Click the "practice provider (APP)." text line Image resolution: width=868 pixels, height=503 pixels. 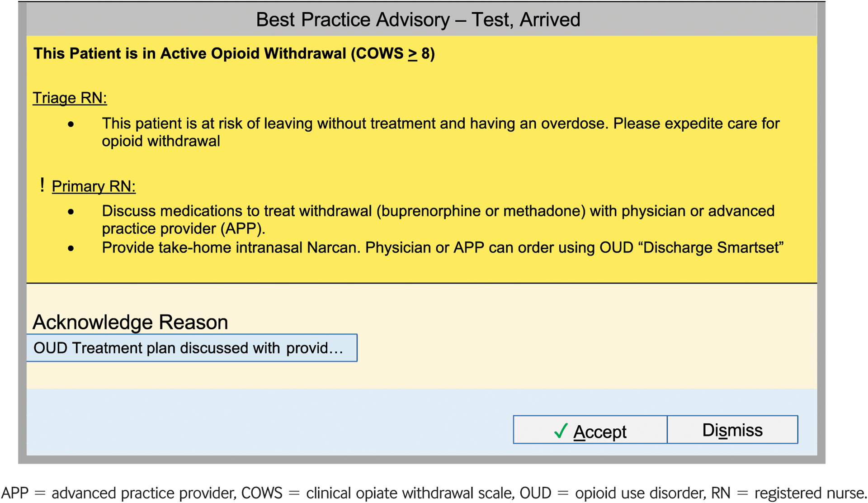point(183,229)
